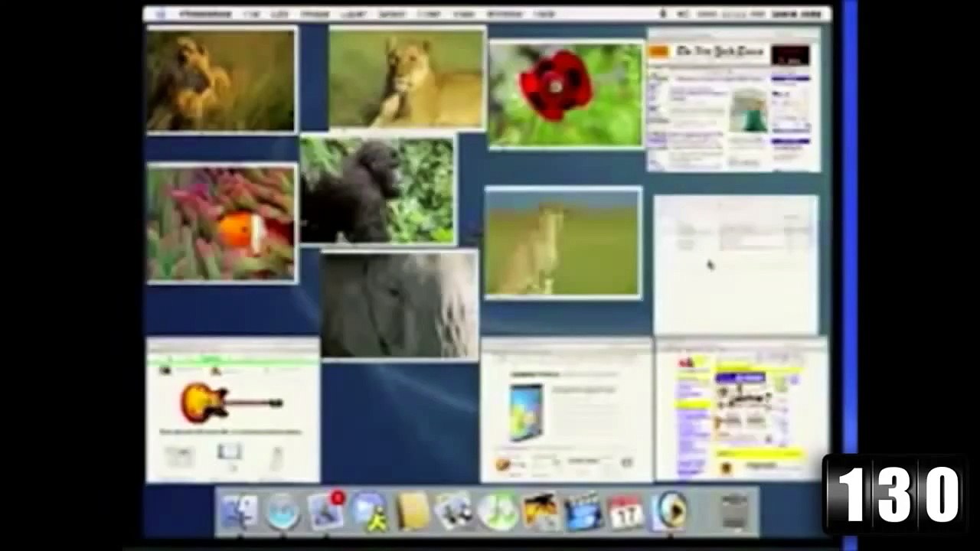Image resolution: width=980 pixels, height=551 pixels.
Task: Open the Apple menu
Action: 161,14
